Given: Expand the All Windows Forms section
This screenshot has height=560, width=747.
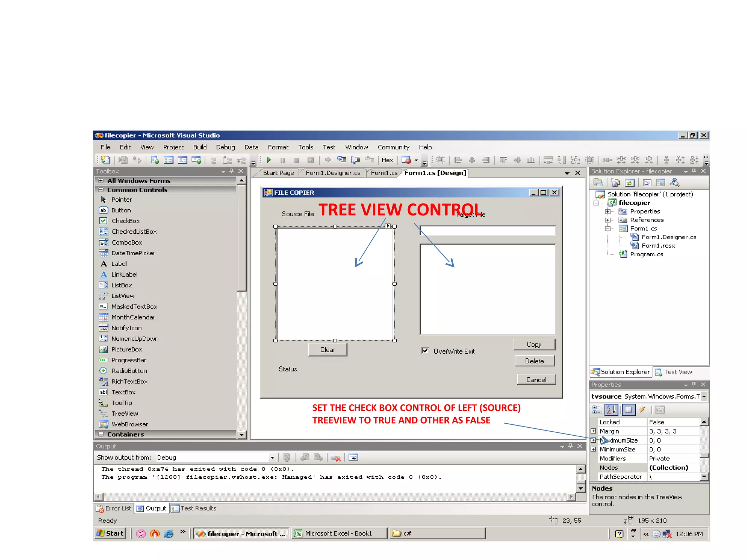Looking at the screenshot, I should (101, 180).
